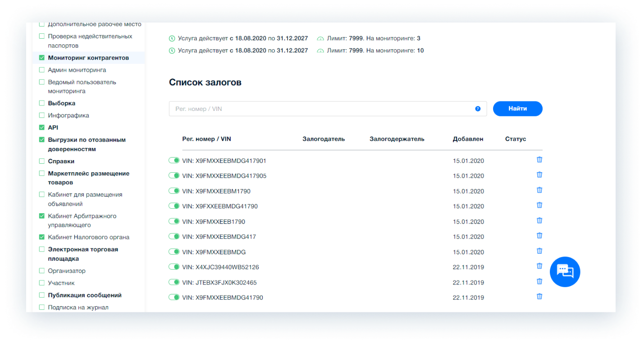Click the Статус column header

click(516, 139)
